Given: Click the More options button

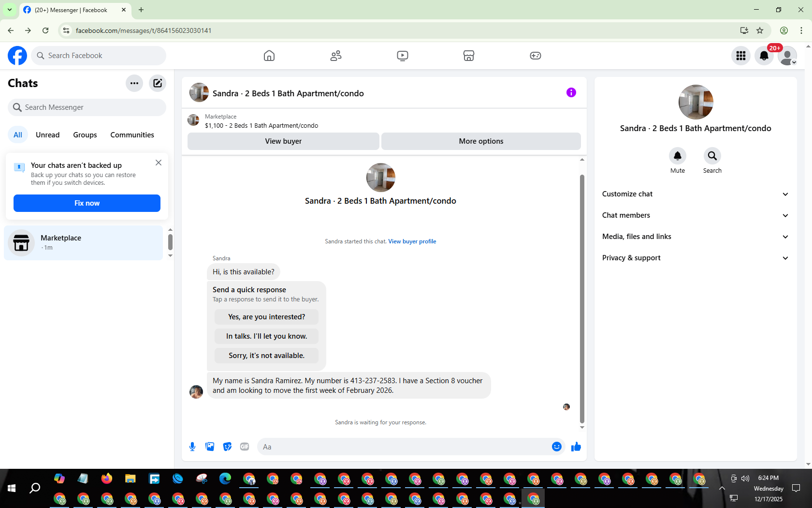Looking at the screenshot, I should pyautogui.click(x=481, y=141).
